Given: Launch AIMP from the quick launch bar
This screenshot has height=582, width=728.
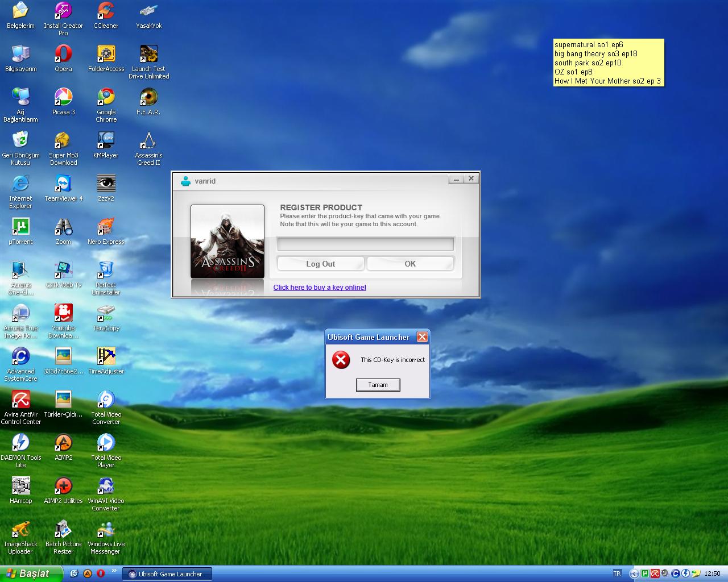Looking at the screenshot, I should [x=88, y=573].
